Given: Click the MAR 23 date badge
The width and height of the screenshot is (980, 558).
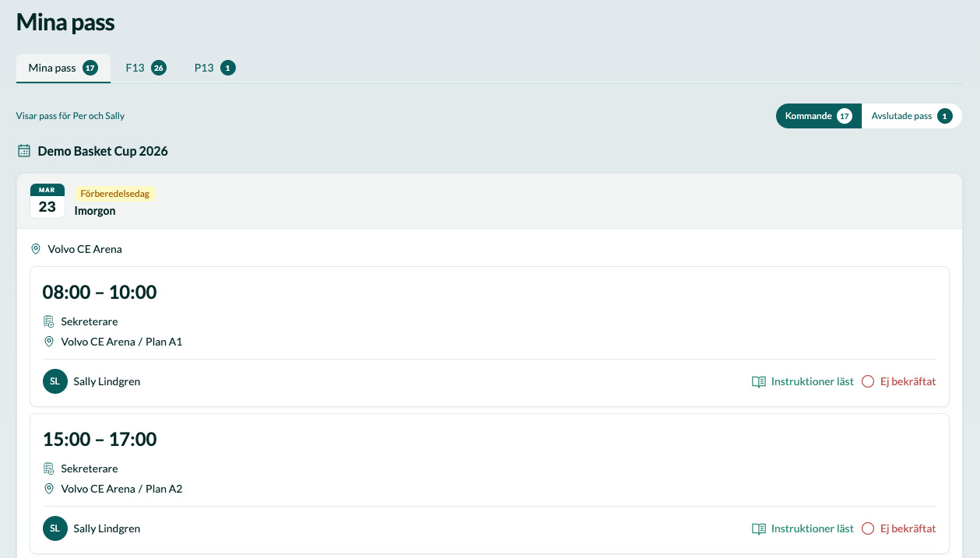Looking at the screenshot, I should click(x=47, y=201).
